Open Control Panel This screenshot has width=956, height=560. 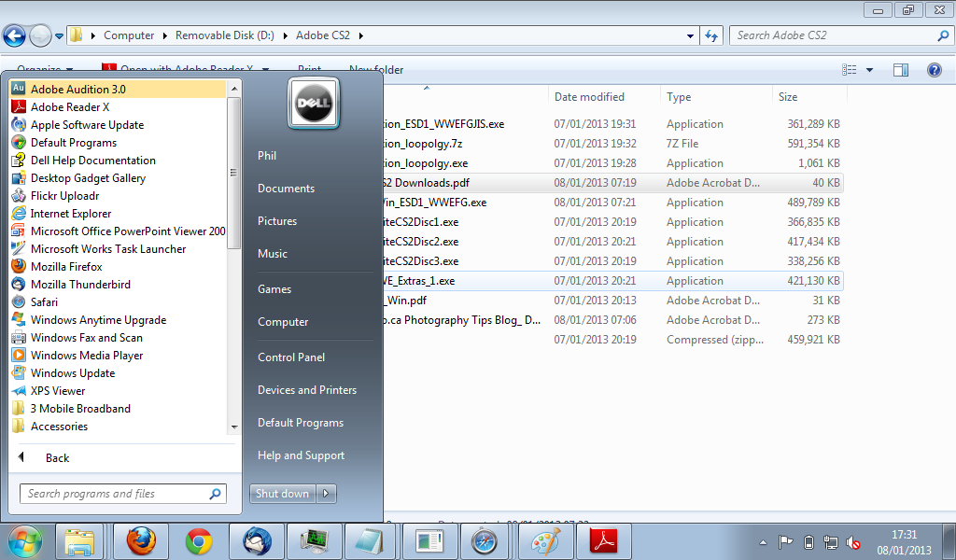291,357
